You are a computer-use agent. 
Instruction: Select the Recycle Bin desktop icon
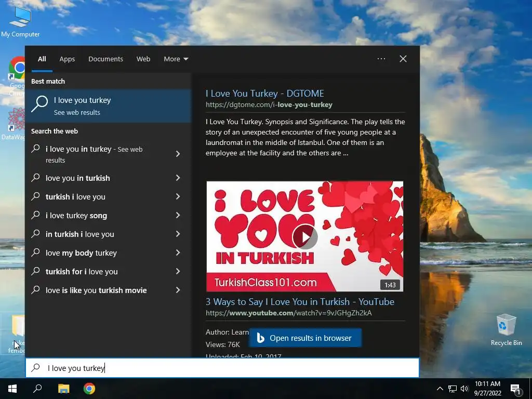[506, 330]
